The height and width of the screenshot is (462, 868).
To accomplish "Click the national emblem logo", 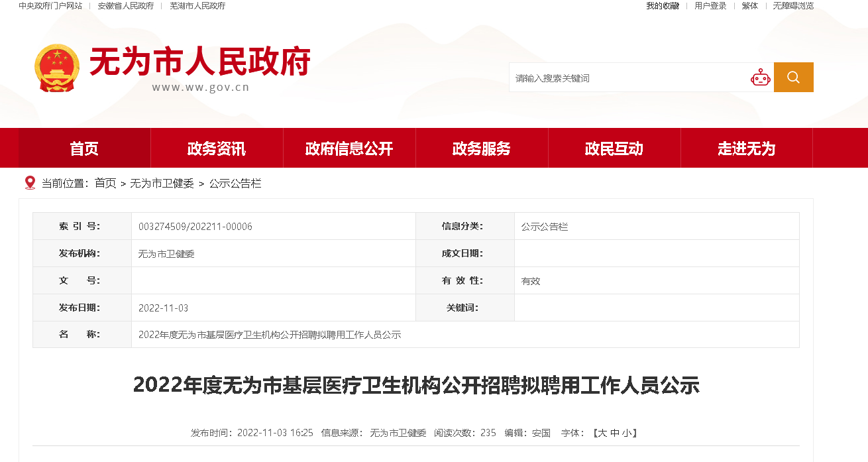I will (56, 68).
